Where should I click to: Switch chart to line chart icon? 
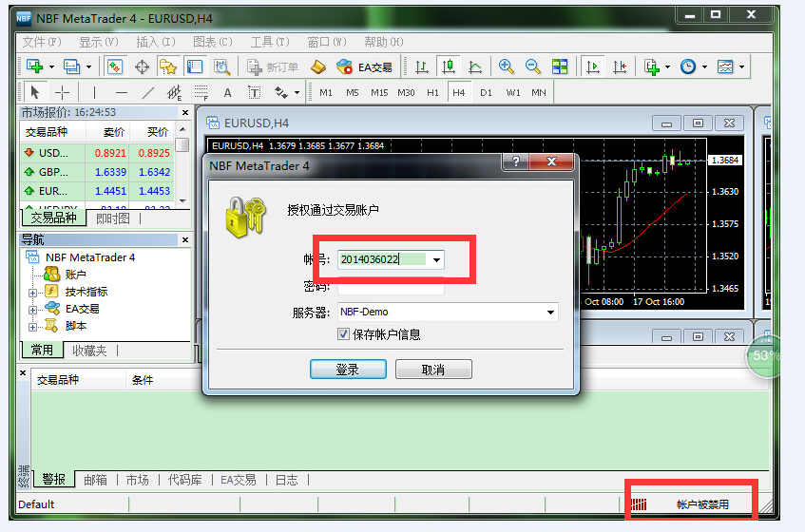tap(475, 66)
